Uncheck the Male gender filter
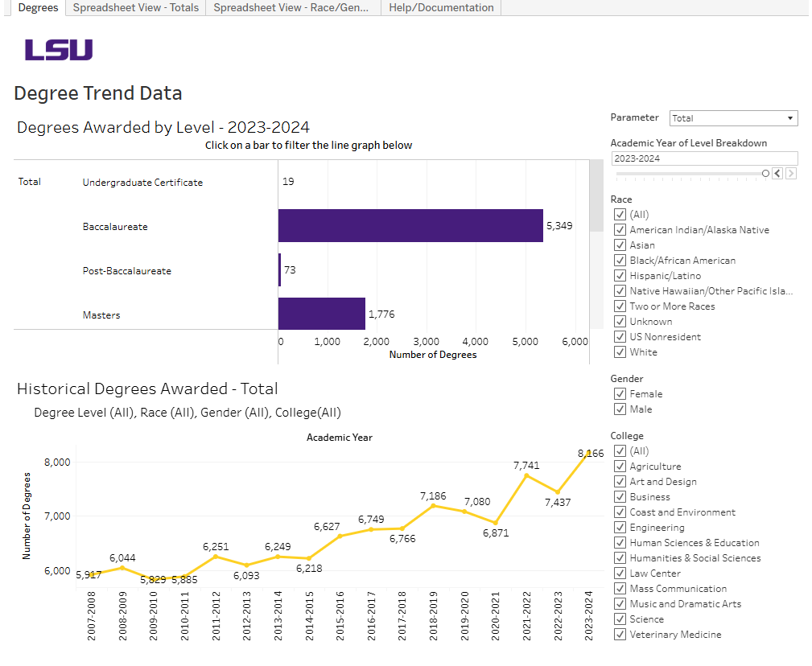This screenshot has width=812, height=666. [620, 409]
